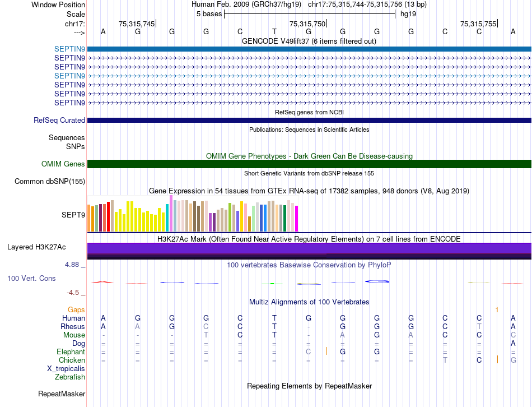
Task: Click the SEPT9 GTEx track label
Action: (73, 214)
